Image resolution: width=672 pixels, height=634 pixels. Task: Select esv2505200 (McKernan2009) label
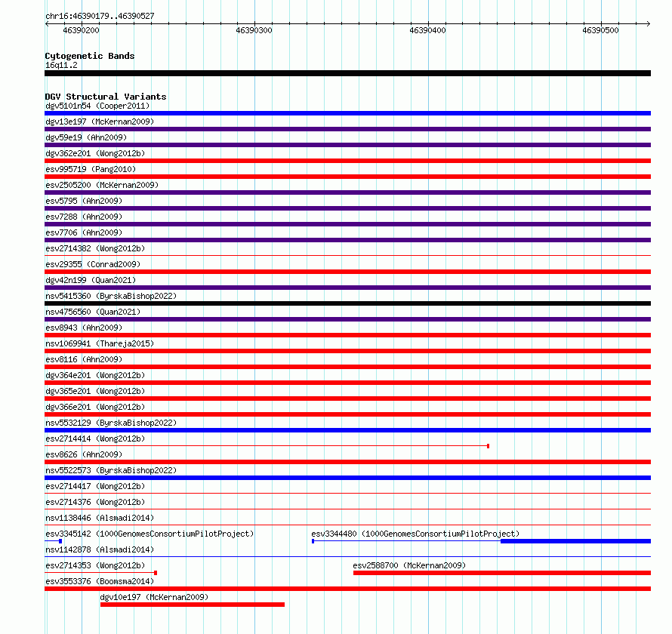pyautogui.click(x=102, y=185)
